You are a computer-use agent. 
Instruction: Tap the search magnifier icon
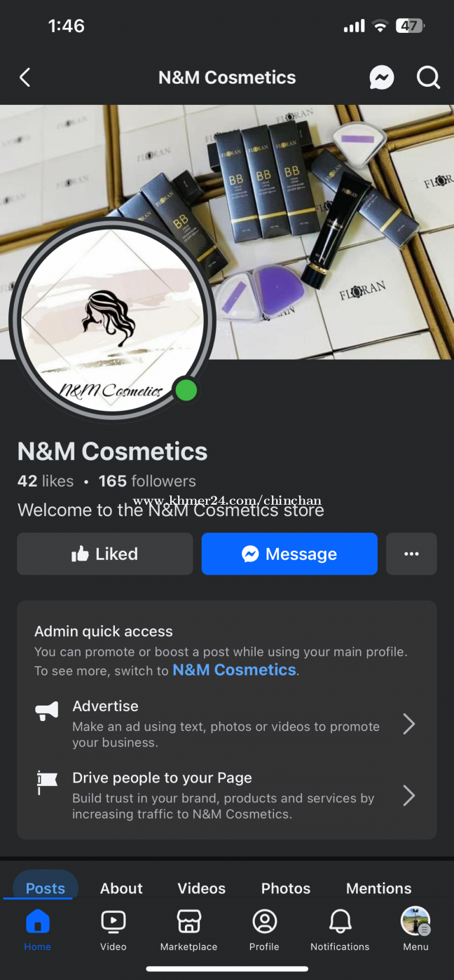point(428,77)
